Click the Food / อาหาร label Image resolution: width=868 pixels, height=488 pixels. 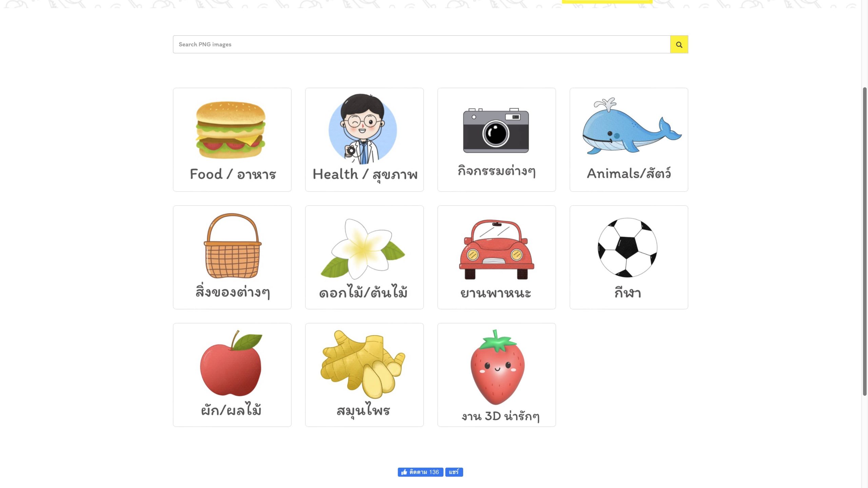pyautogui.click(x=233, y=174)
